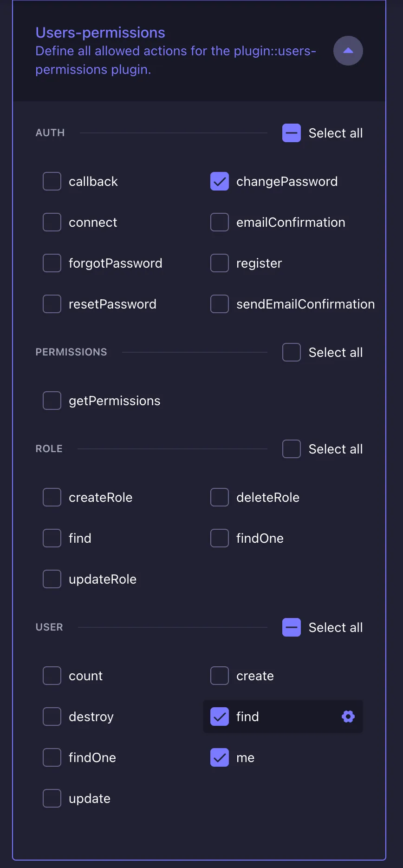Enable the createRole permission
The height and width of the screenshot is (868, 403).
(52, 497)
